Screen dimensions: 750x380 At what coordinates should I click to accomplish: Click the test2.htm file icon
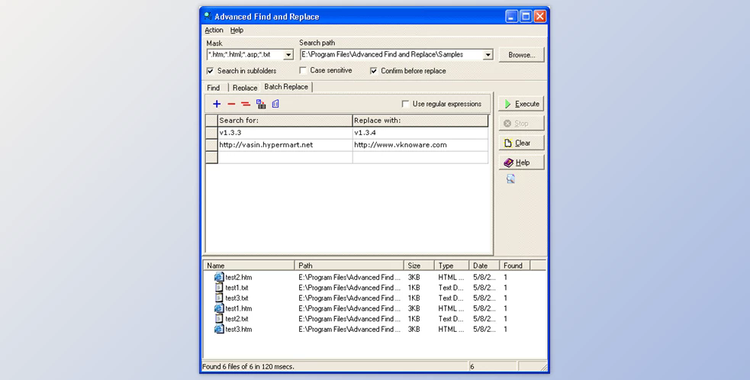point(219,277)
